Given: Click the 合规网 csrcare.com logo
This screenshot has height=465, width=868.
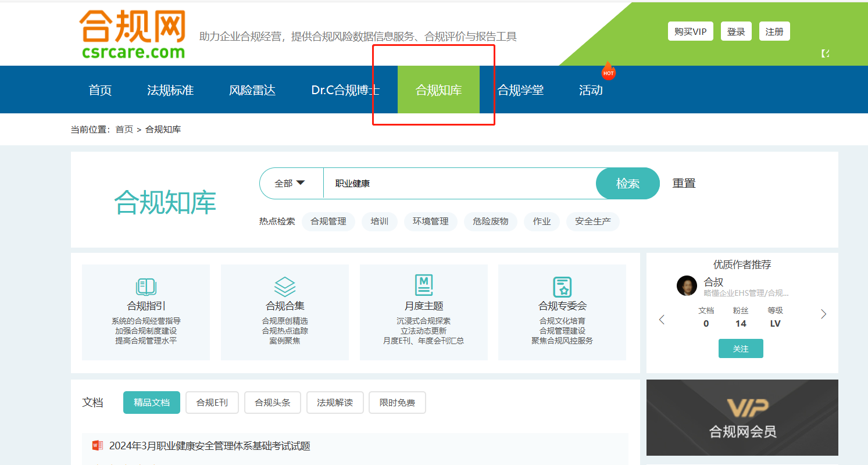Looking at the screenshot, I should [133, 34].
